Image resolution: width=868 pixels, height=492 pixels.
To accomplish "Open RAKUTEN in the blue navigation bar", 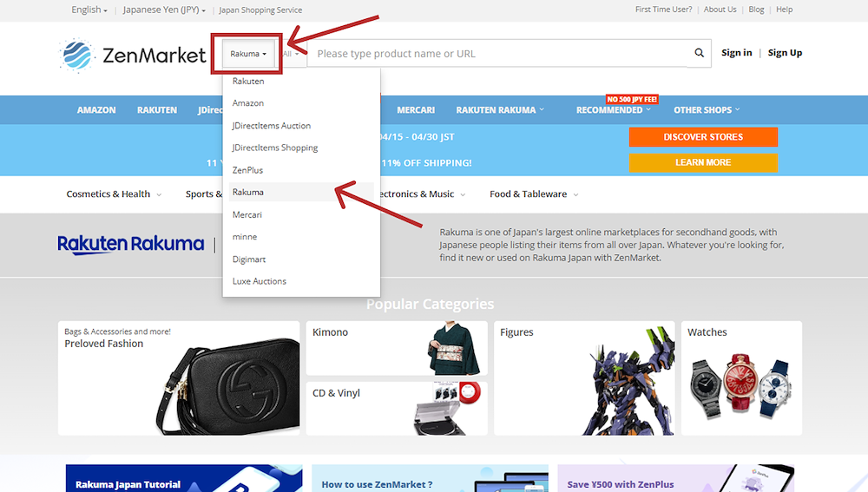I will [157, 110].
